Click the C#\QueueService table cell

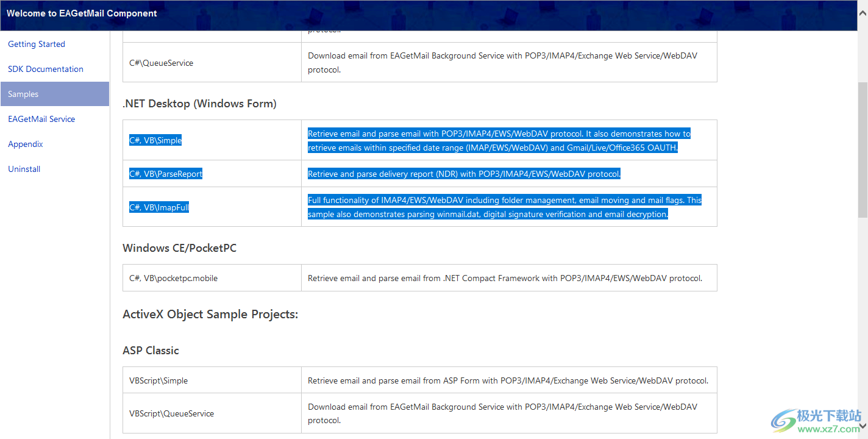(x=212, y=62)
